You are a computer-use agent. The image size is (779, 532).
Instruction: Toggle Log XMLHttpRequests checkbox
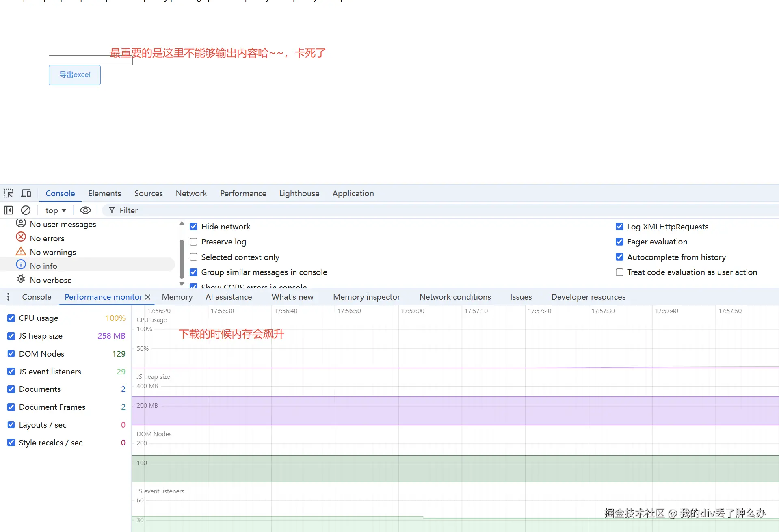619,227
